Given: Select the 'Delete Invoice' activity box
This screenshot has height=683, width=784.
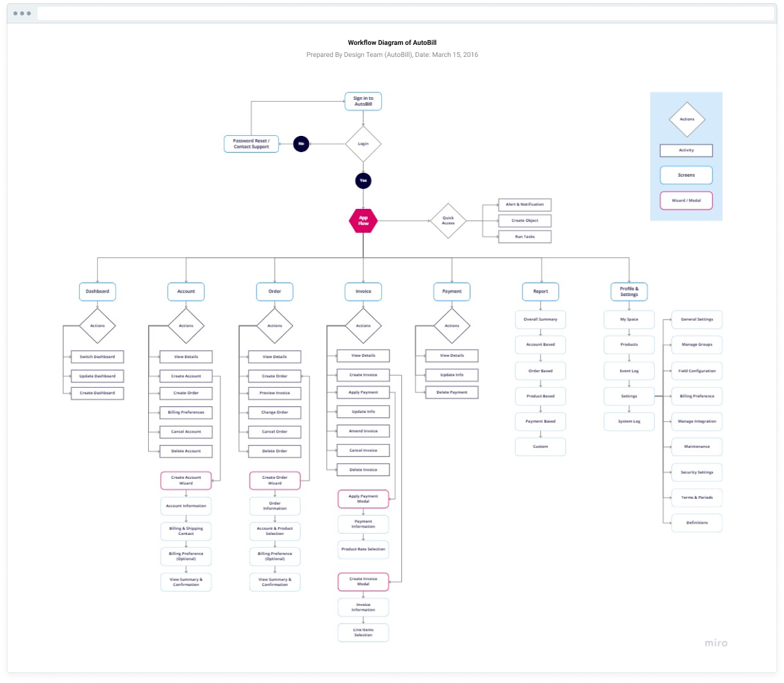Looking at the screenshot, I should point(363,469).
